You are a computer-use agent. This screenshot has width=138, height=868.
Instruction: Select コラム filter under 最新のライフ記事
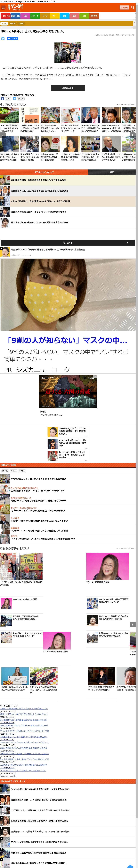click(x=22, y=471)
